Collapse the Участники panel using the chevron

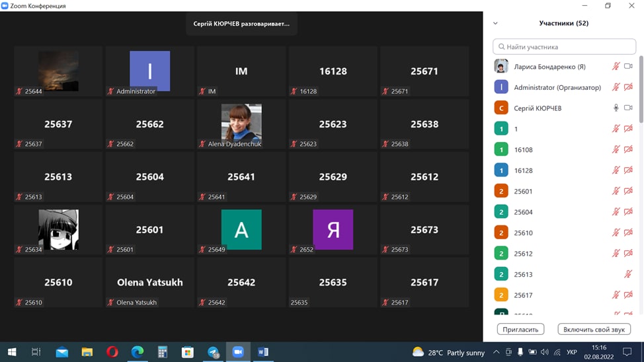point(495,23)
